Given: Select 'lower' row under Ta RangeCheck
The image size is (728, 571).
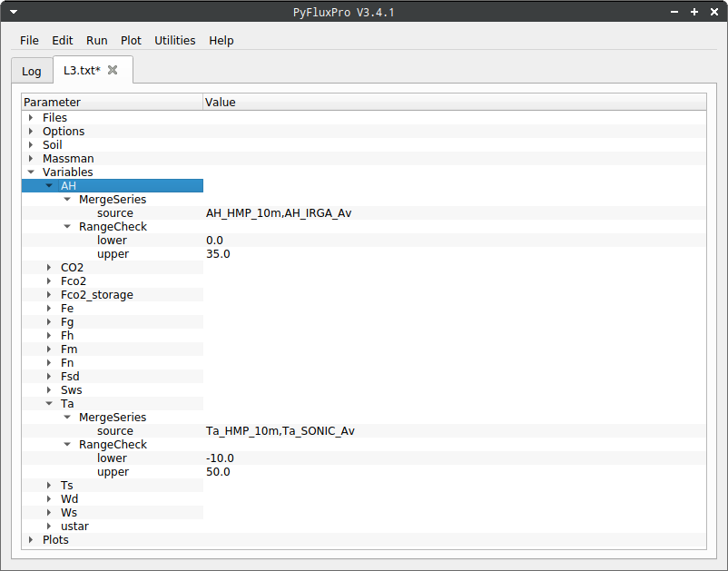Looking at the screenshot, I should tap(364, 458).
